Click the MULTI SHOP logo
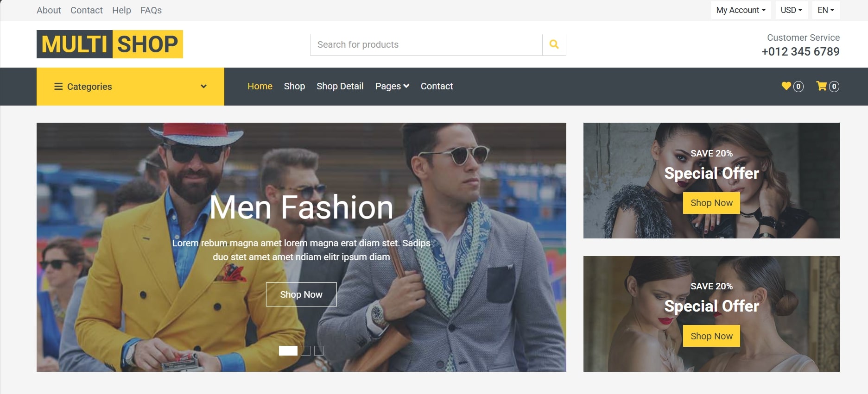Viewport: 868px width, 394px height. click(110, 44)
